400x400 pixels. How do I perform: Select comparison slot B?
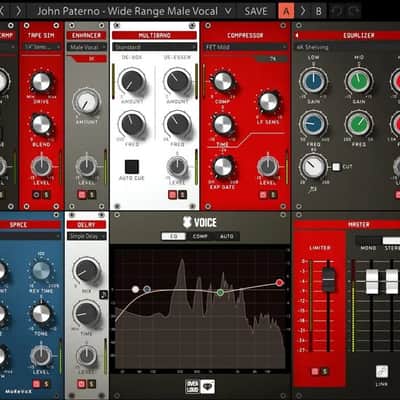click(x=318, y=11)
